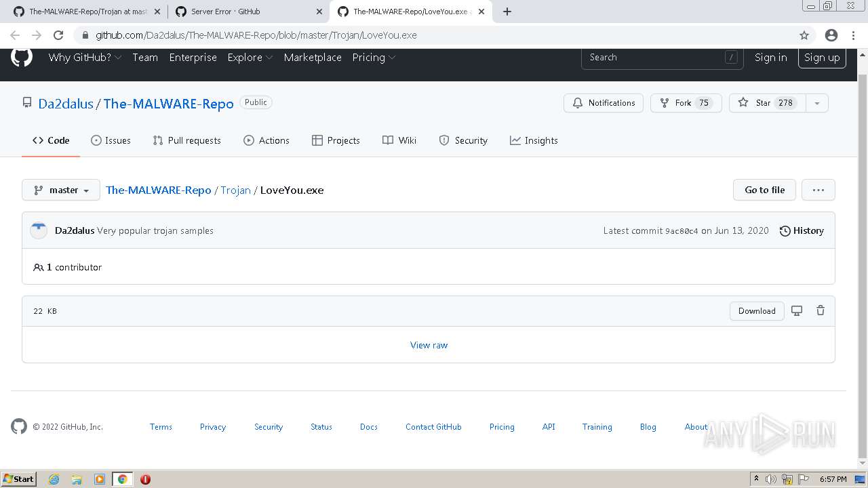Viewport: 868px width, 488px height.
Task: Click the footer Docs link
Action: [x=369, y=427]
